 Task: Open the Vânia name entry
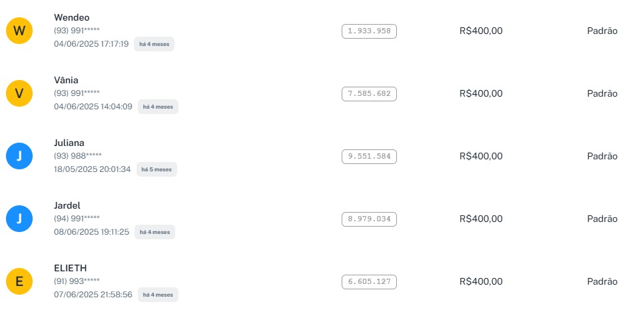click(66, 80)
